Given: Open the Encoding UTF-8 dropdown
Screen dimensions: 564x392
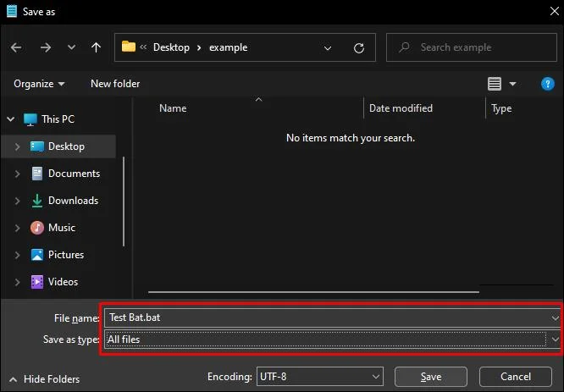Looking at the screenshot, I should click(320, 377).
